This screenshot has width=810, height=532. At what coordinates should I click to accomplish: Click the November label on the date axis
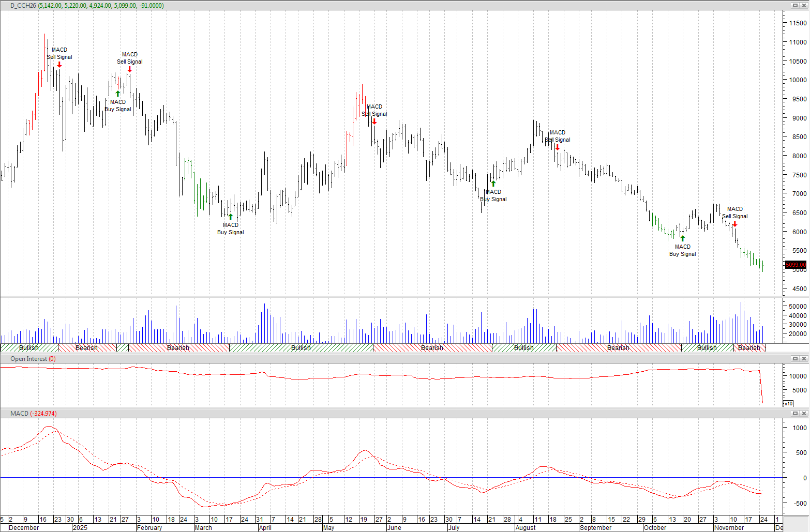pyautogui.click(x=729, y=528)
